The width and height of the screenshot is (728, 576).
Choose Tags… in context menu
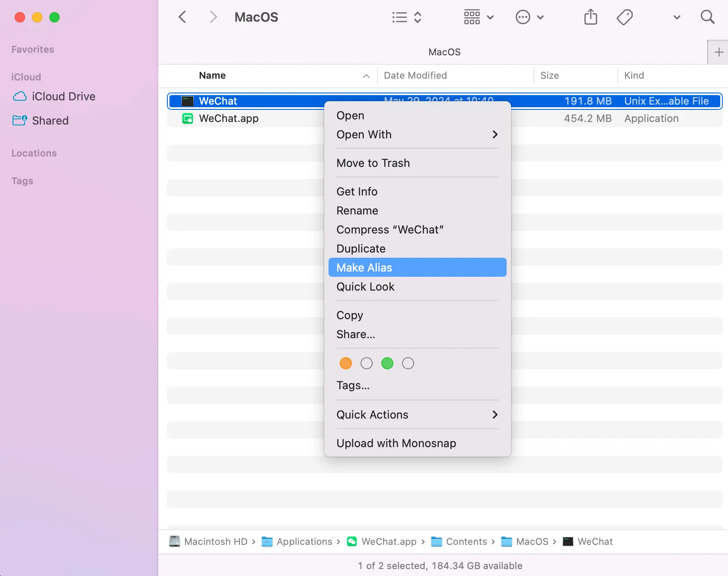pos(418,385)
